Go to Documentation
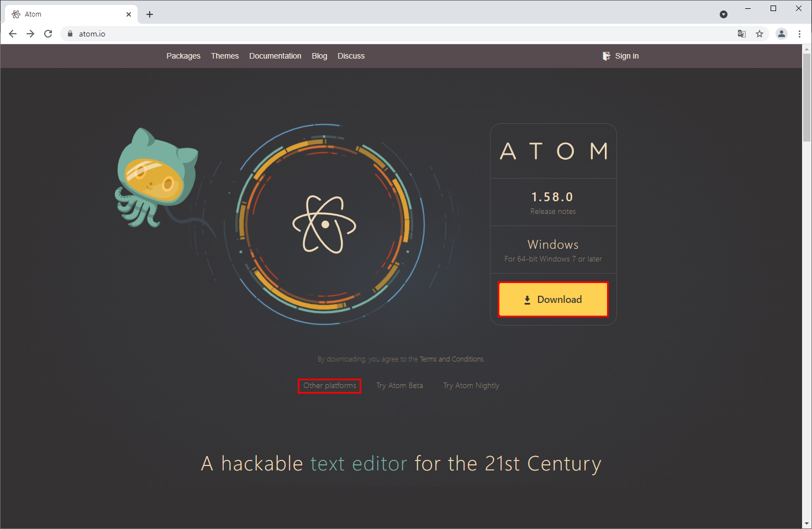The width and height of the screenshot is (812, 529). pos(275,56)
